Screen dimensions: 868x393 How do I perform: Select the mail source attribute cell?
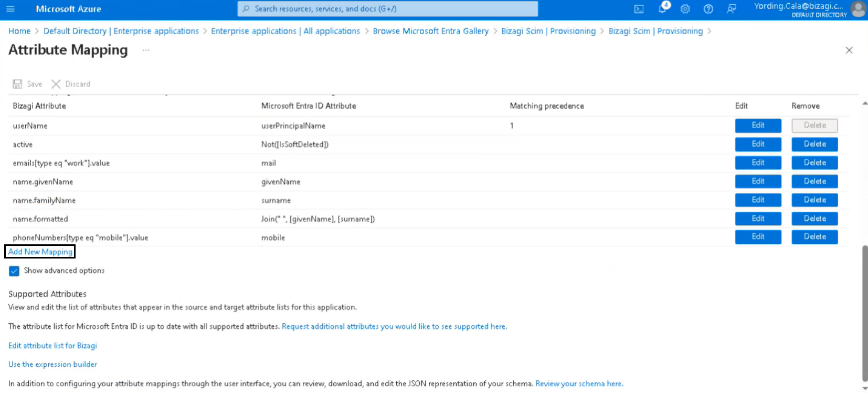(269, 163)
